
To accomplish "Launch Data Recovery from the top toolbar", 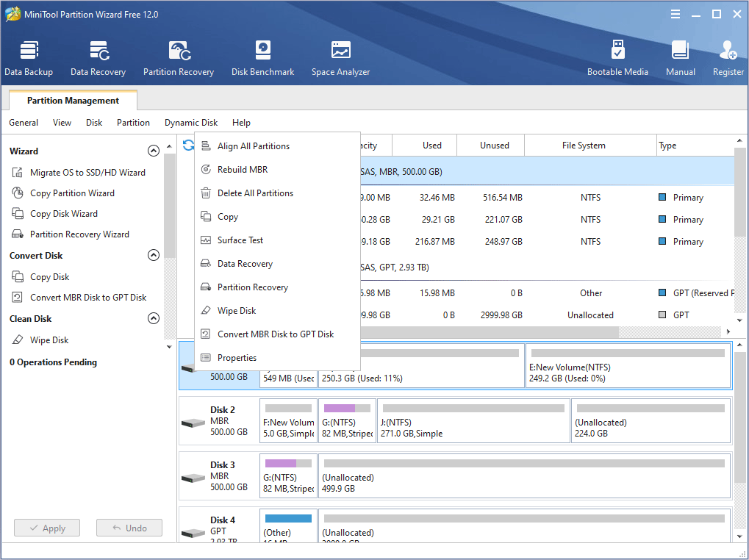I will pyautogui.click(x=98, y=58).
